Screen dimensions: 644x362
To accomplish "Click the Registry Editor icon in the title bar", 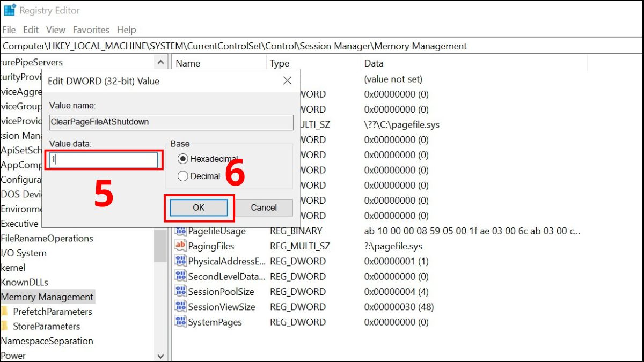I will click(9, 10).
